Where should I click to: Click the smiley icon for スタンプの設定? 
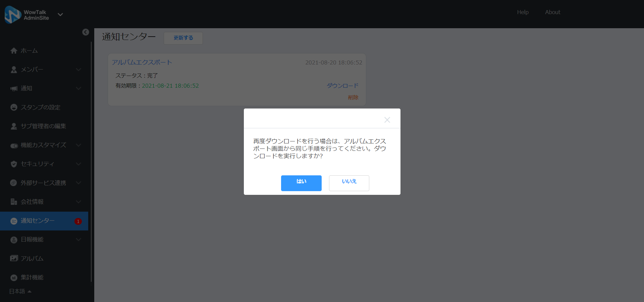coord(14,107)
